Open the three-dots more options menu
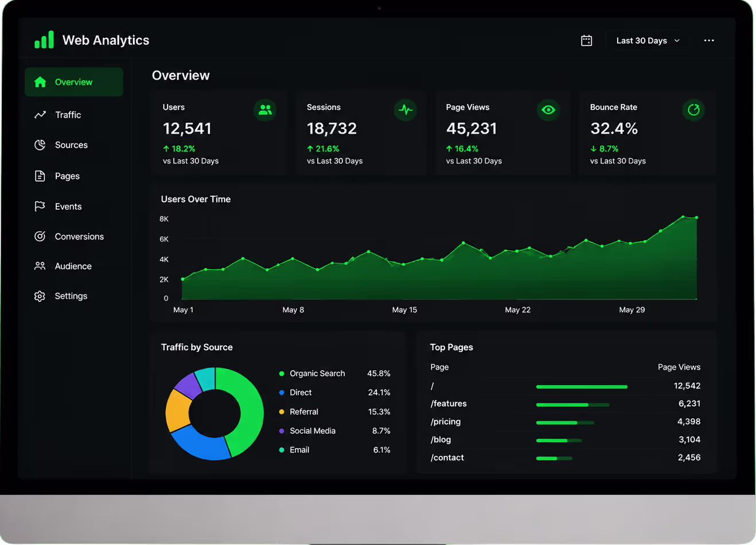 tap(709, 41)
